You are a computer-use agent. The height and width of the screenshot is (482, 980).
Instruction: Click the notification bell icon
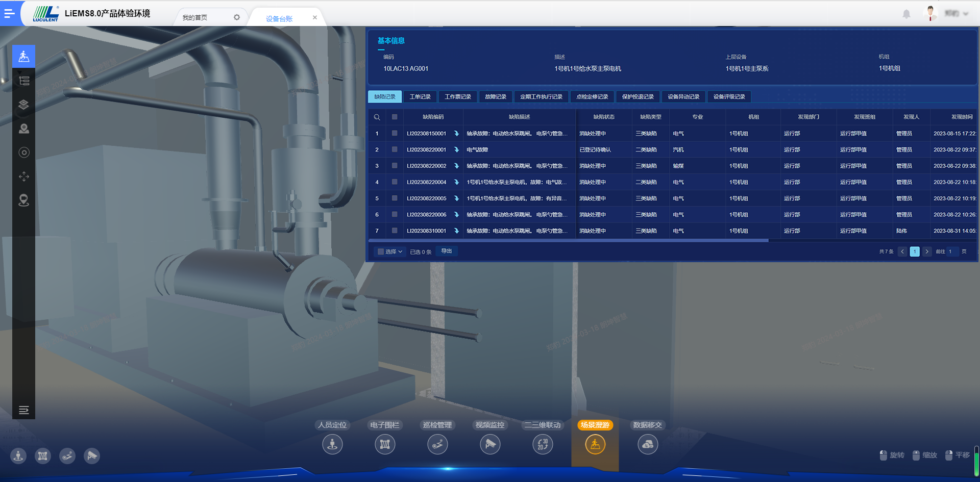tap(906, 14)
